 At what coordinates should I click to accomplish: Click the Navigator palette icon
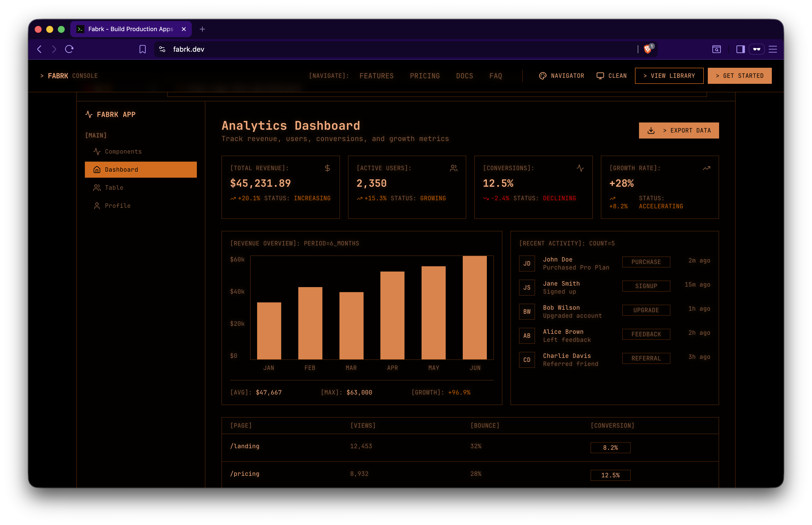tap(542, 76)
